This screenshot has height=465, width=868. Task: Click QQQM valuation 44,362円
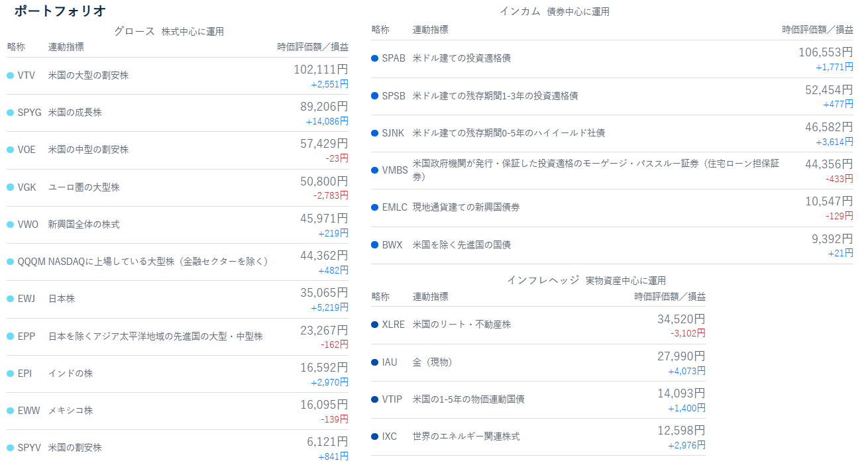[x=324, y=256]
